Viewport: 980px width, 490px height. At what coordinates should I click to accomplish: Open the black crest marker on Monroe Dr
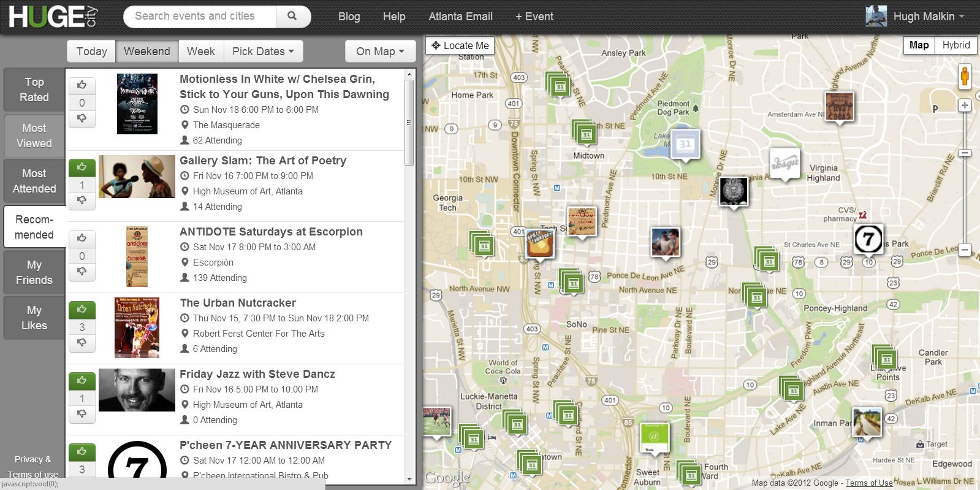coord(734,191)
